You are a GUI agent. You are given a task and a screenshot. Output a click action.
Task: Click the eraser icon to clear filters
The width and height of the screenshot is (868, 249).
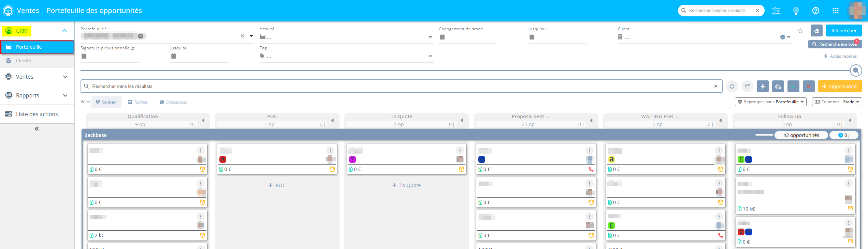point(816,31)
